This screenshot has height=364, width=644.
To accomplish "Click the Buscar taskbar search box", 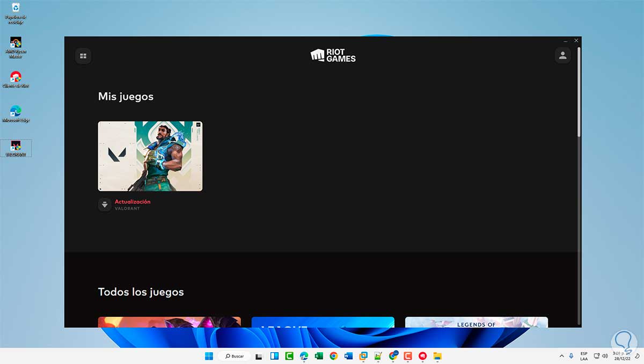I will point(235,356).
